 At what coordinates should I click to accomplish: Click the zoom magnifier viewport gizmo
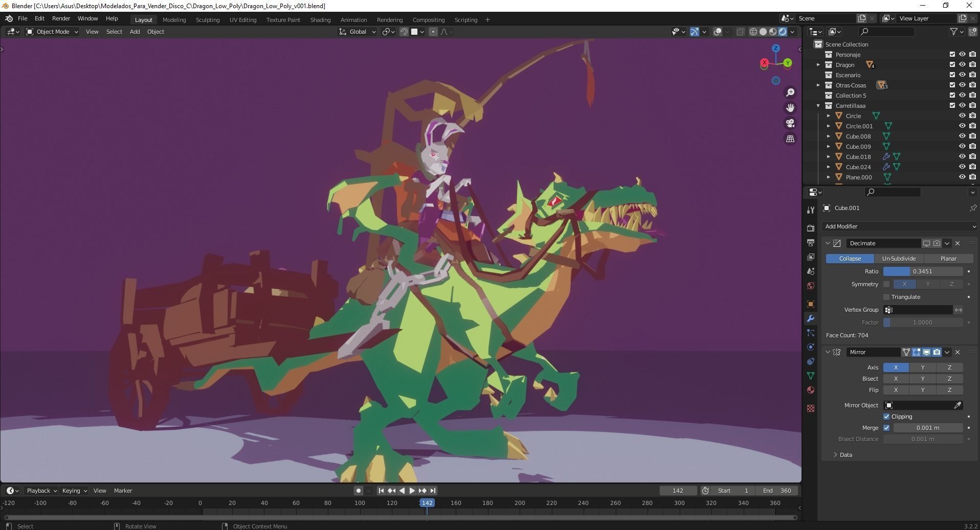click(790, 93)
